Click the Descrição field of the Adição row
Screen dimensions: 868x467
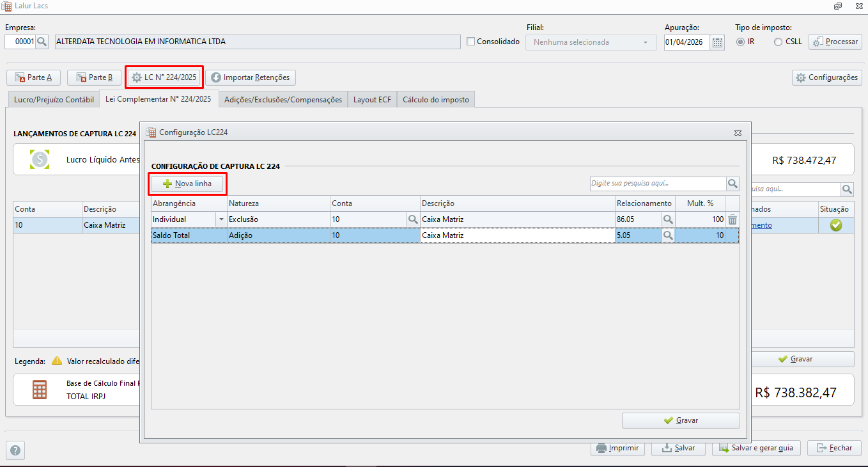pyautogui.click(x=517, y=235)
